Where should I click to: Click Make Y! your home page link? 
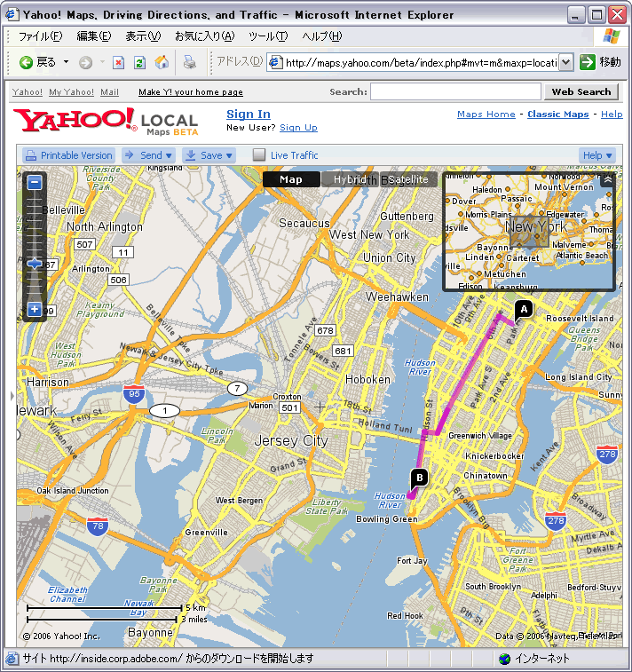191,91
